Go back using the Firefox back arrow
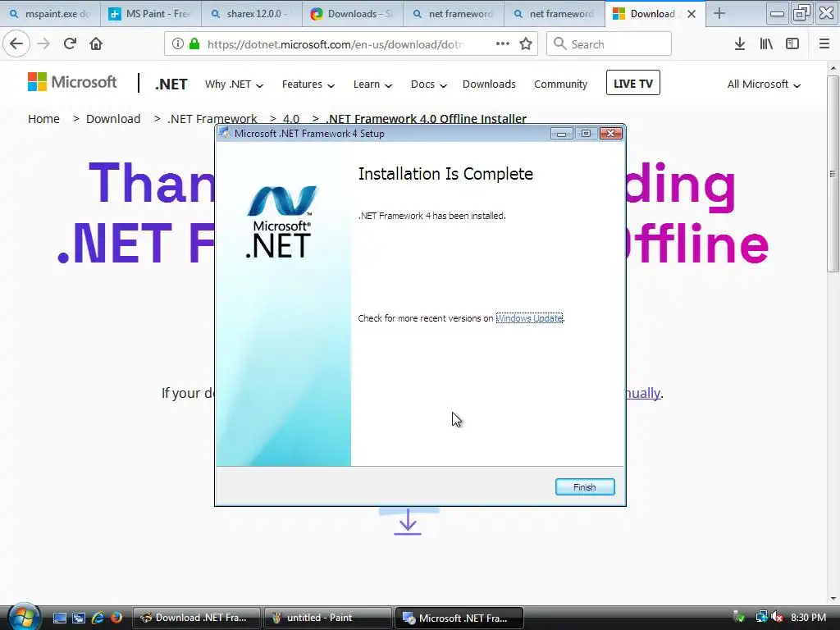840x630 pixels. (x=16, y=43)
